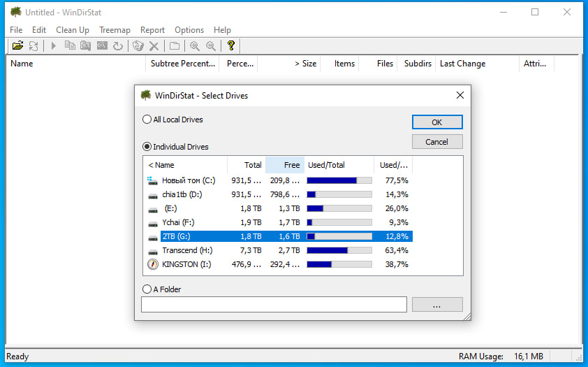588x367 pixels.
Task: Click the Items column header in main window
Action: coord(340,64)
